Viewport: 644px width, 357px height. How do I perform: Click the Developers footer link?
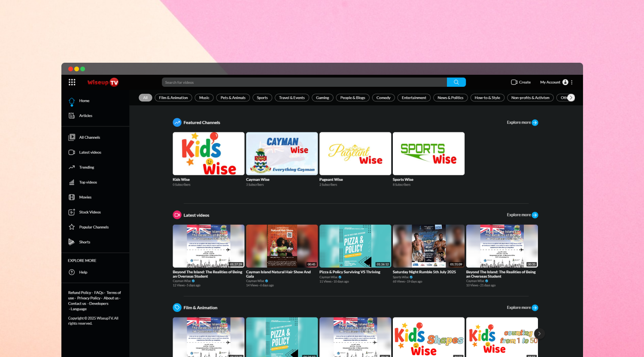pyautogui.click(x=99, y=304)
